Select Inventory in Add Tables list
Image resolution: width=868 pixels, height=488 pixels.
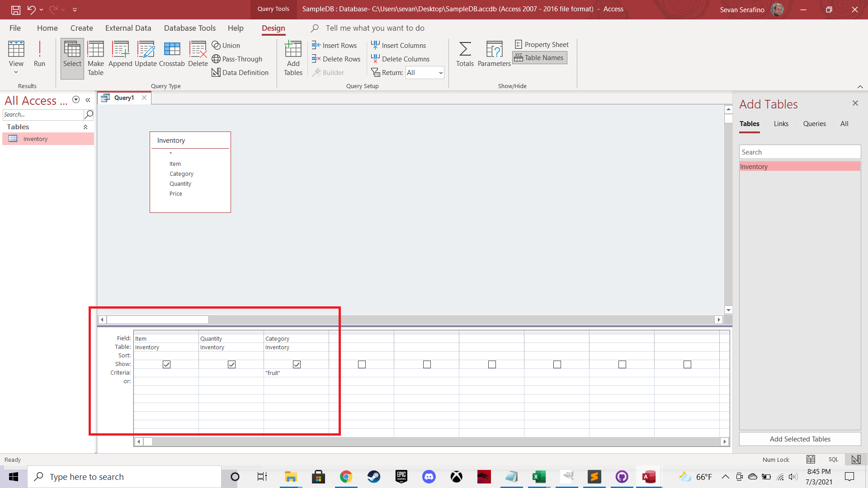[x=800, y=167]
